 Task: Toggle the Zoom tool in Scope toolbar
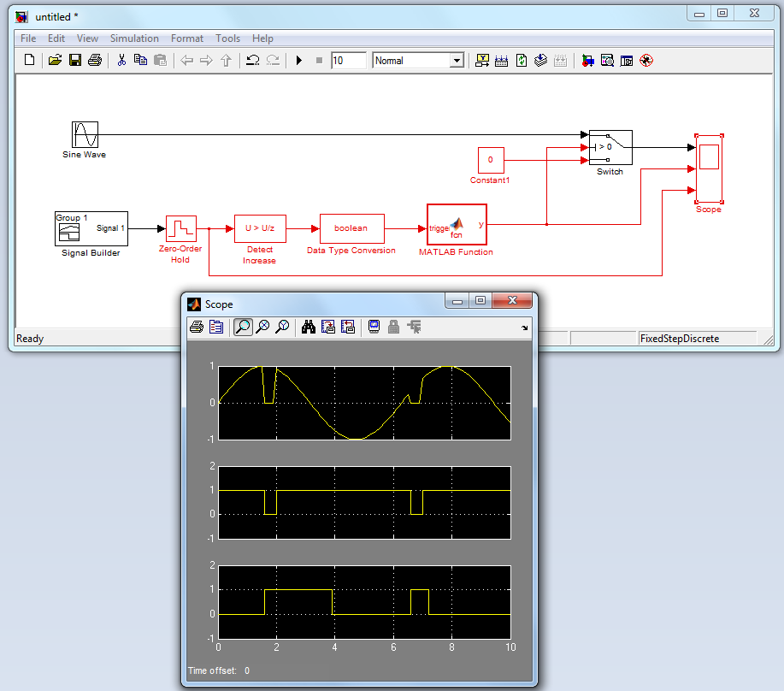click(243, 327)
